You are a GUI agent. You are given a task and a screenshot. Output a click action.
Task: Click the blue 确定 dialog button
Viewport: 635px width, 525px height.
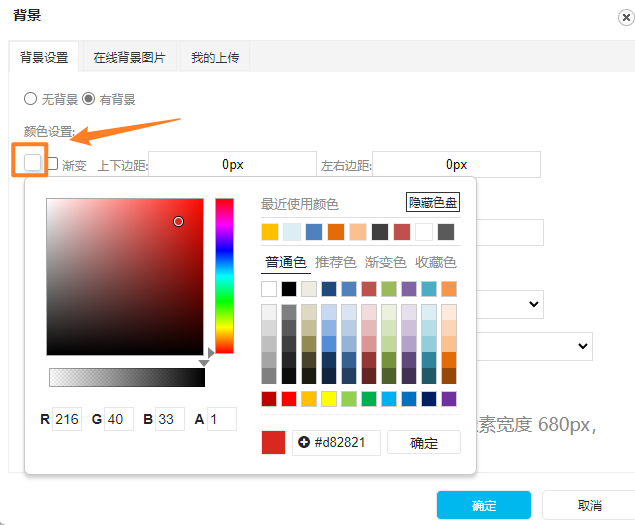pyautogui.click(x=483, y=505)
